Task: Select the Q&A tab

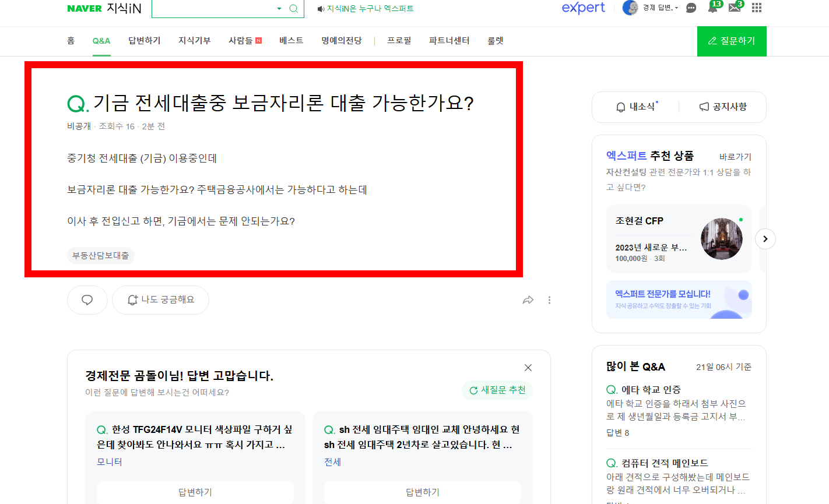Action: coord(101,41)
